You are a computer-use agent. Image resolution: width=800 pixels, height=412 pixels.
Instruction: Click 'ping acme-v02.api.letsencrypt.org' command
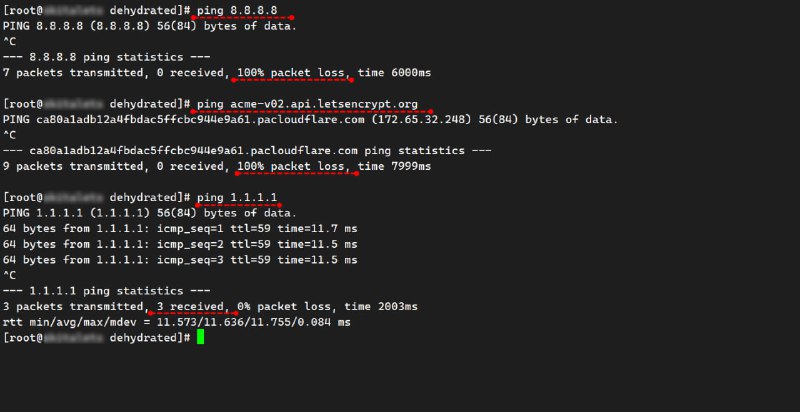(307, 105)
